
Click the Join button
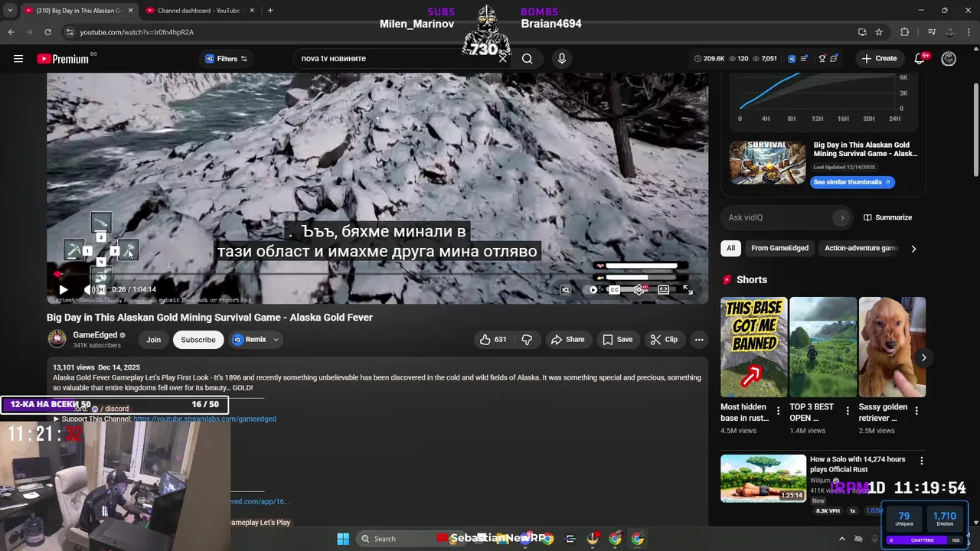click(x=154, y=340)
